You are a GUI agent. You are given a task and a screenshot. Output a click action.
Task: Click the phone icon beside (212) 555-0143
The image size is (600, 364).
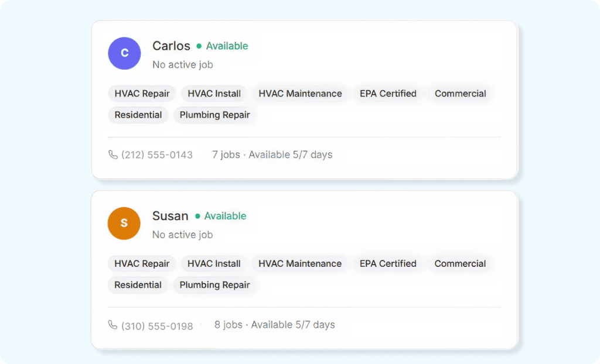113,154
